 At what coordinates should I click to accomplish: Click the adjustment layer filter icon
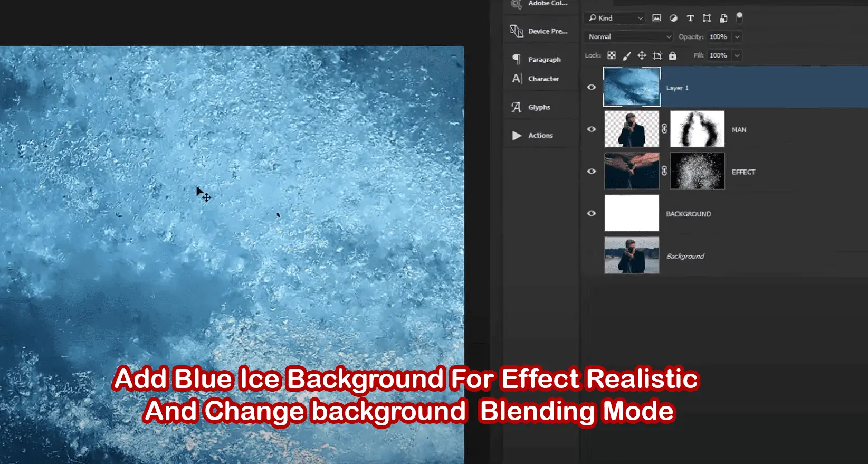pos(673,18)
